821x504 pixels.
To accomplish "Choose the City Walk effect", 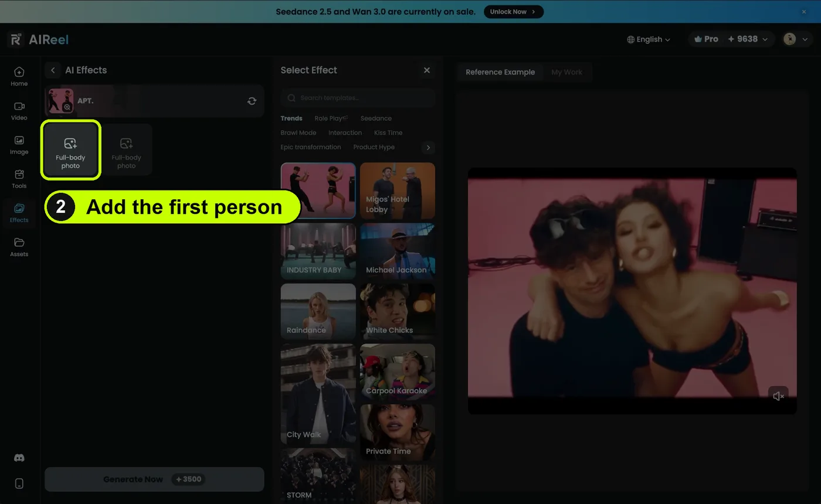I will tap(318, 394).
